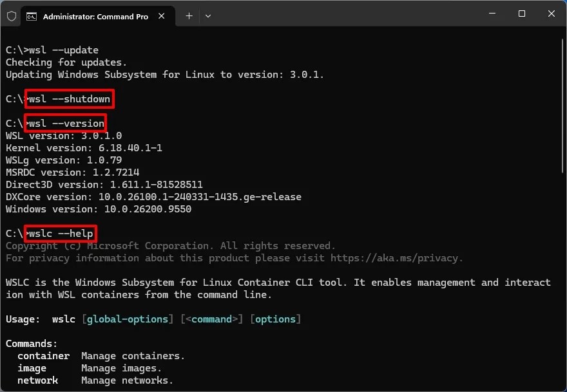Click 'Manage networks.' description
Image resolution: width=567 pixels, height=392 pixels.
coord(128,380)
